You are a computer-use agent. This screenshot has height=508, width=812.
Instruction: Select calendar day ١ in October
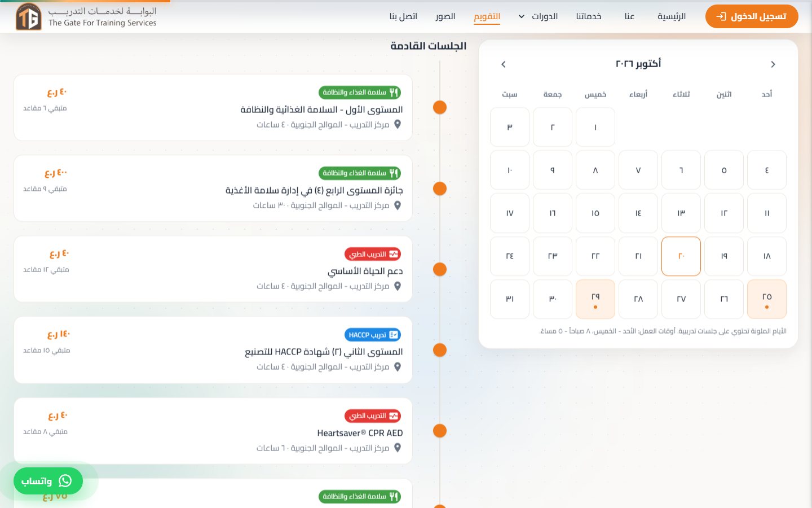click(x=595, y=128)
